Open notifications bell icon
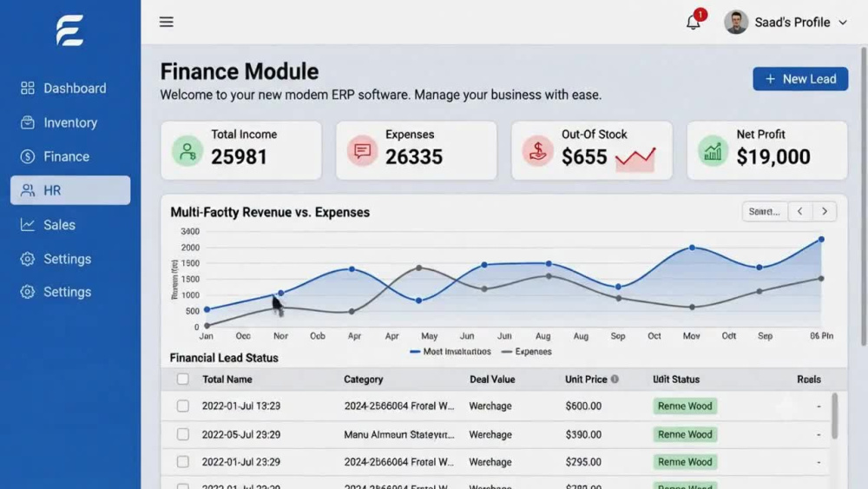This screenshot has height=489, width=868. point(693,23)
